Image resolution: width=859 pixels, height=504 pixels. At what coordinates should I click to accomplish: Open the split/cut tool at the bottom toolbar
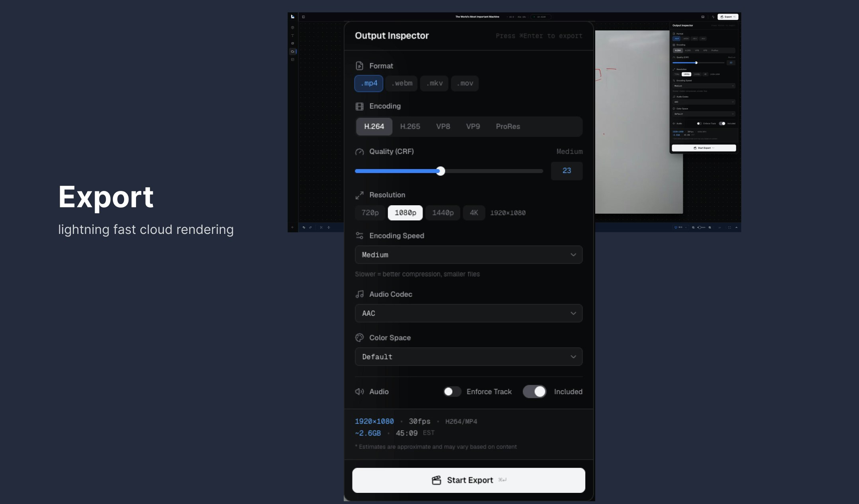tap(321, 228)
